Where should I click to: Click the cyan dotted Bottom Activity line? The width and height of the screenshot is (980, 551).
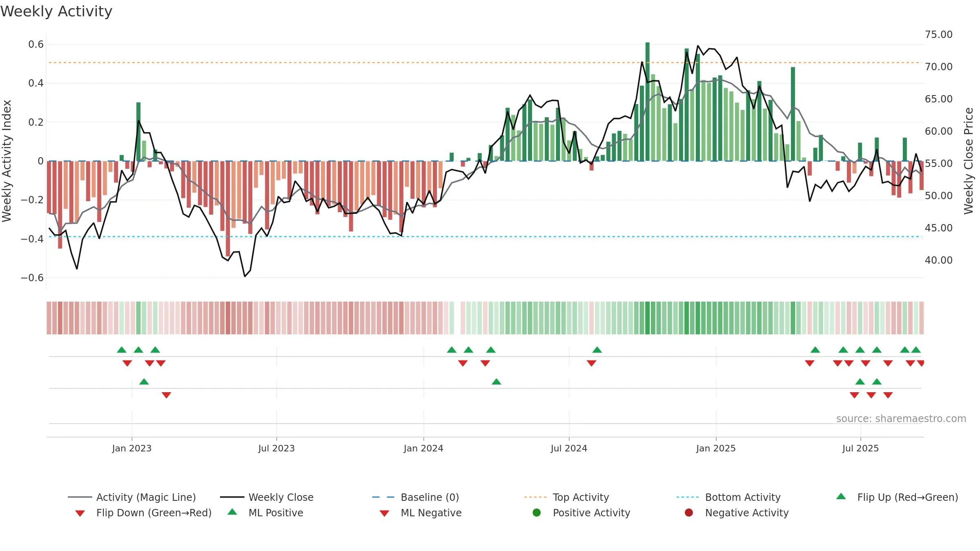point(485,236)
